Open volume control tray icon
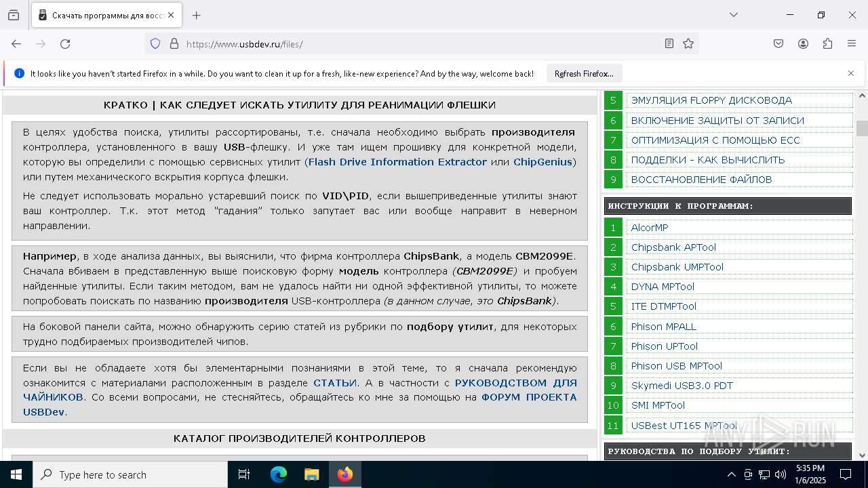Viewport: 868px width, 488px height. [781, 474]
